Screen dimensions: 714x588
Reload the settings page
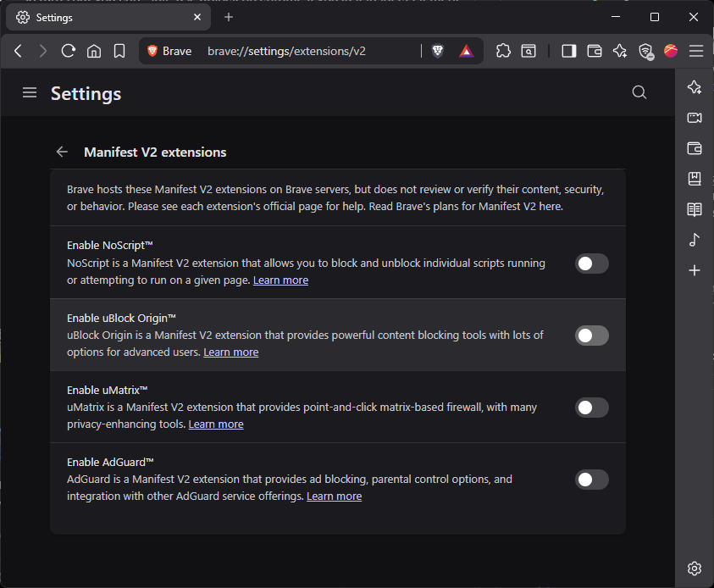tap(69, 51)
